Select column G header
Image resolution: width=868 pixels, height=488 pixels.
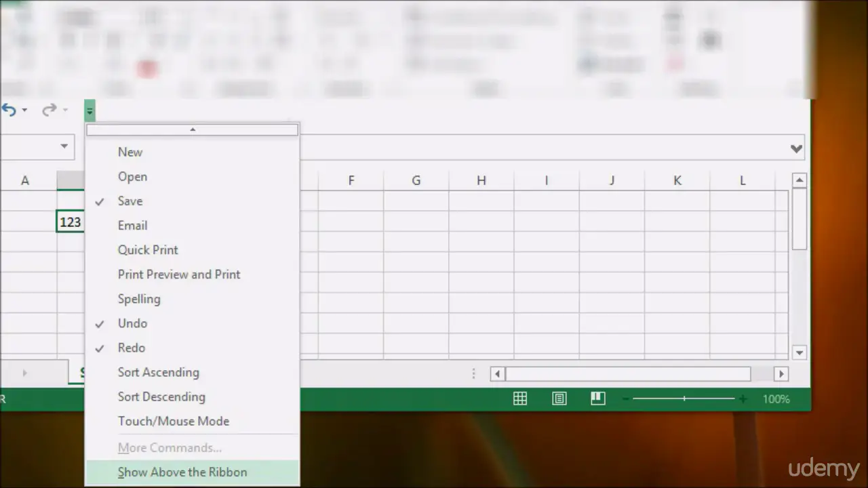[x=416, y=180]
